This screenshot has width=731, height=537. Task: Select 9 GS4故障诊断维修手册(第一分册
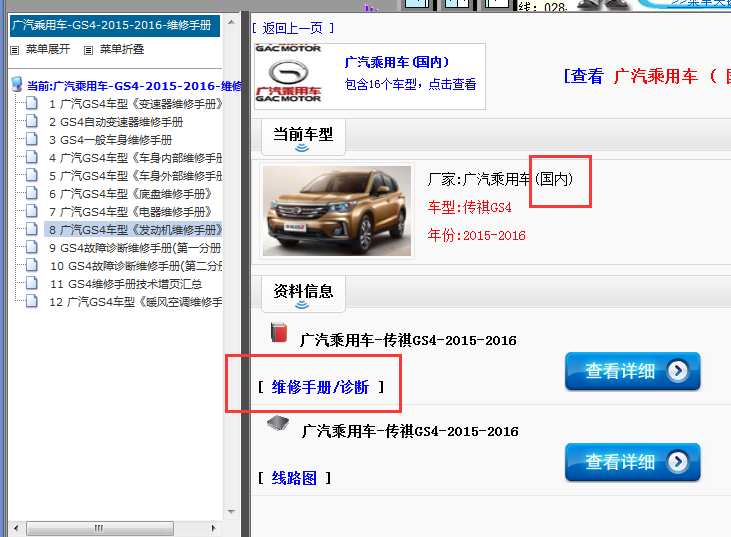[135, 248]
